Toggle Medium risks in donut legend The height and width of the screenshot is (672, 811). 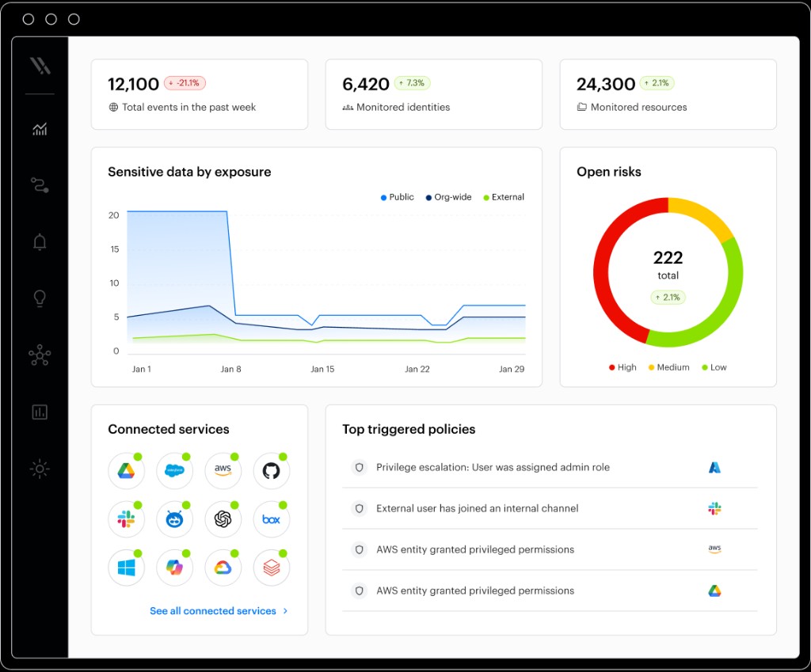pos(668,367)
